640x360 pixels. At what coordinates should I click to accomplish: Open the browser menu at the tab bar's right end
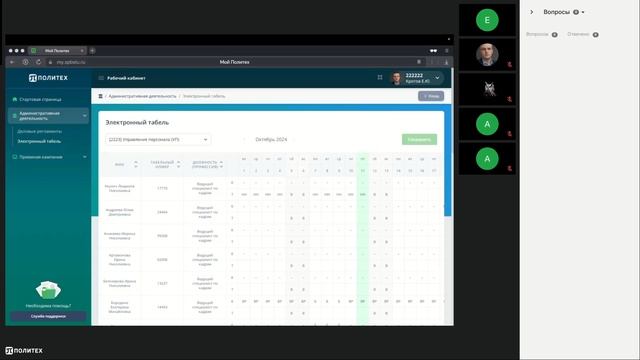coord(447,51)
